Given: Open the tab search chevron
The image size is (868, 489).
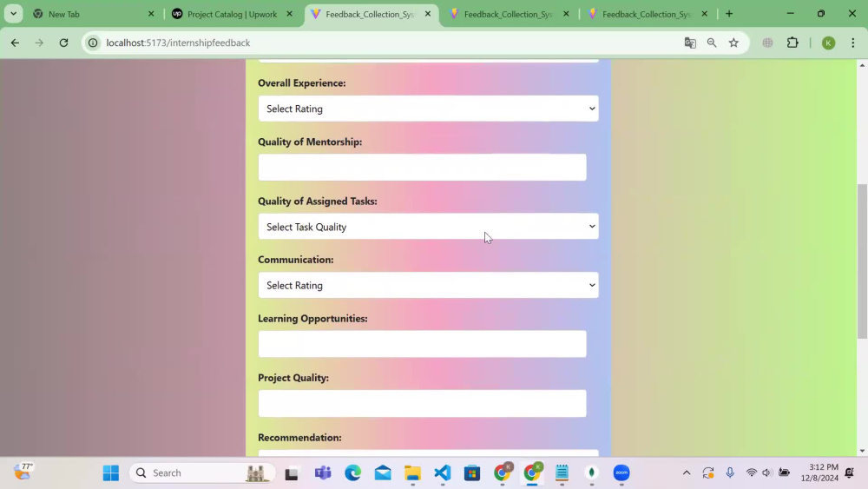Looking at the screenshot, I should pyautogui.click(x=13, y=14).
